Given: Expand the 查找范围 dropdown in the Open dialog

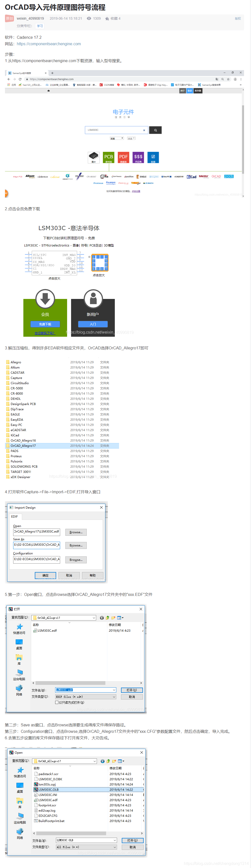Looking at the screenshot, I should click(95, 761).
